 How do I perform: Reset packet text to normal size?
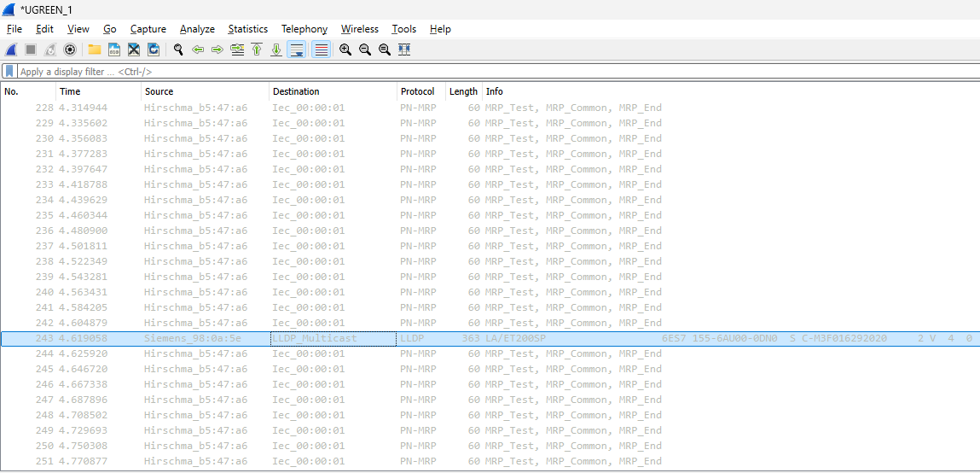(x=385, y=50)
